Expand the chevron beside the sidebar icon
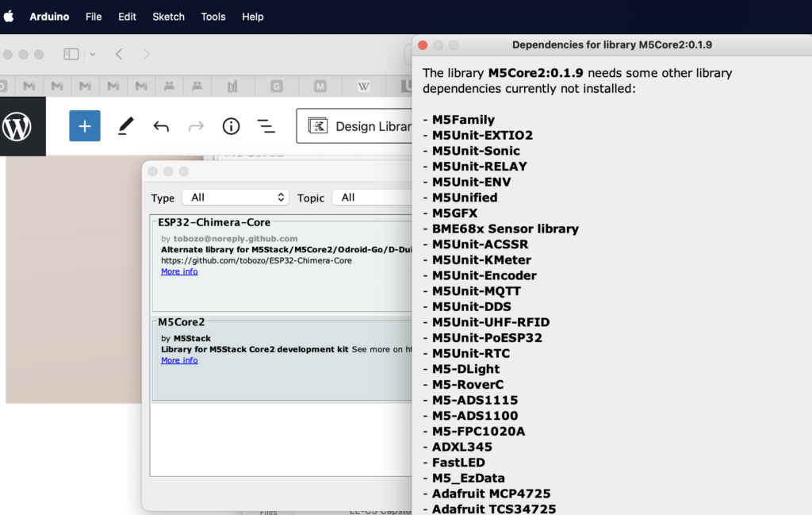The height and width of the screenshot is (515, 812). point(92,55)
